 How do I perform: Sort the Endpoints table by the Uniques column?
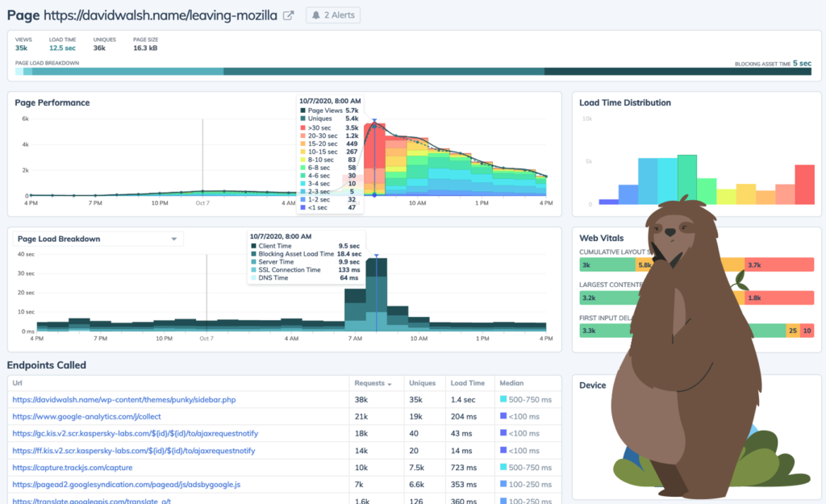[422, 383]
